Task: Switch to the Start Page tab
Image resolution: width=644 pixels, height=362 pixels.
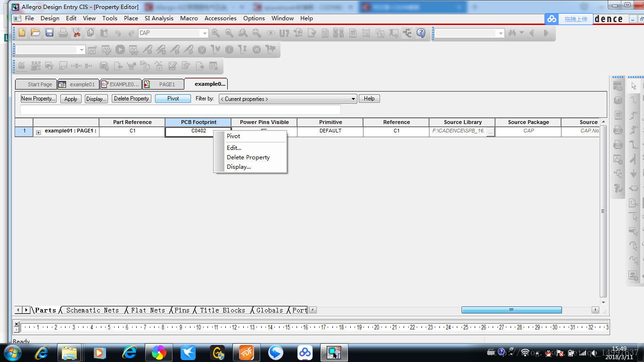Action: pyautogui.click(x=36, y=84)
